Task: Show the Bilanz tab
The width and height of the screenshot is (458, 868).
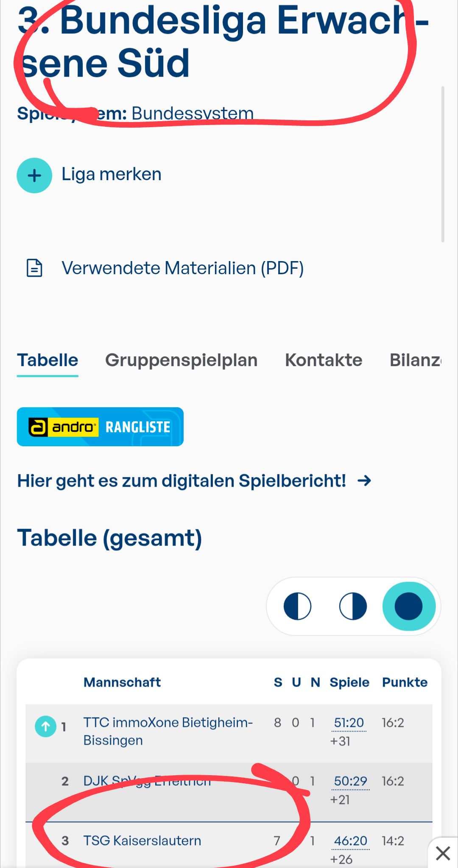Action: pyautogui.click(x=415, y=360)
